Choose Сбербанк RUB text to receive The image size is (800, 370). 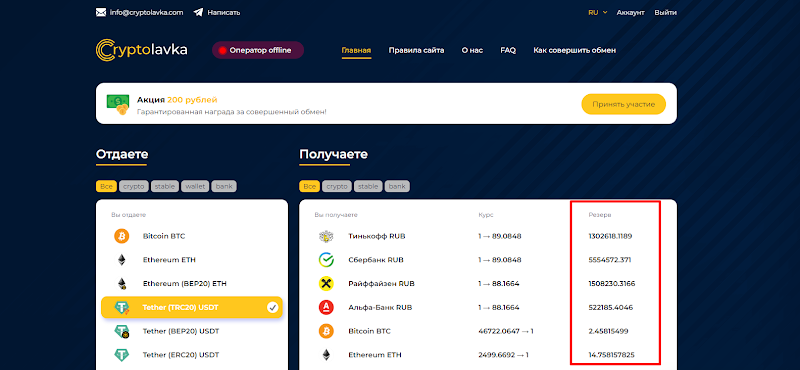click(x=376, y=260)
